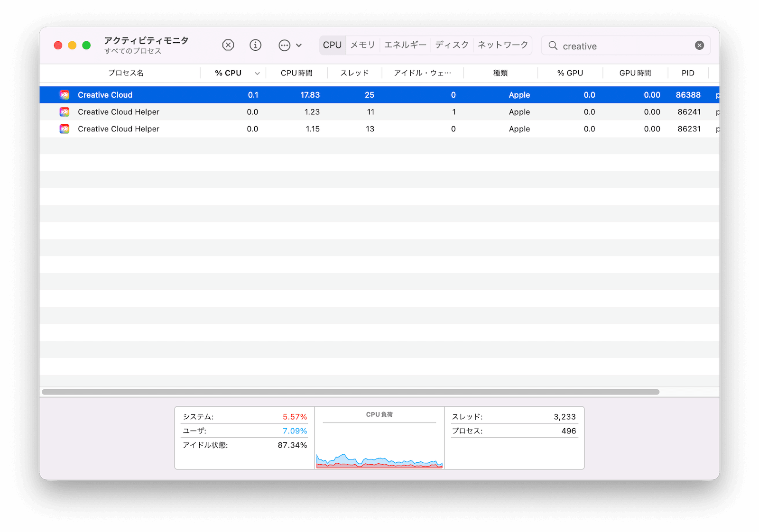759x532 pixels.
Task: Open process info with the (i) icon
Action: pyautogui.click(x=256, y=45)
